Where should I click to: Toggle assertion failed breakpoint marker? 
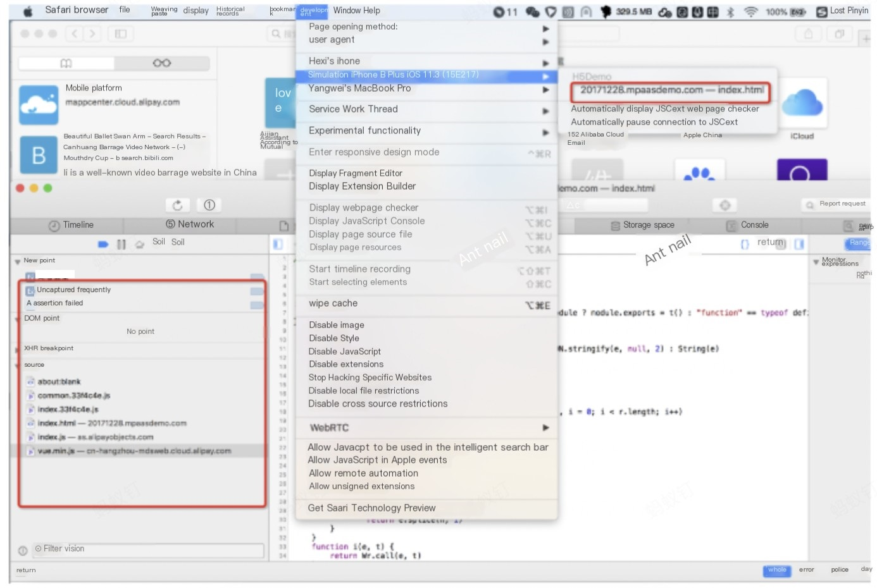256,305
